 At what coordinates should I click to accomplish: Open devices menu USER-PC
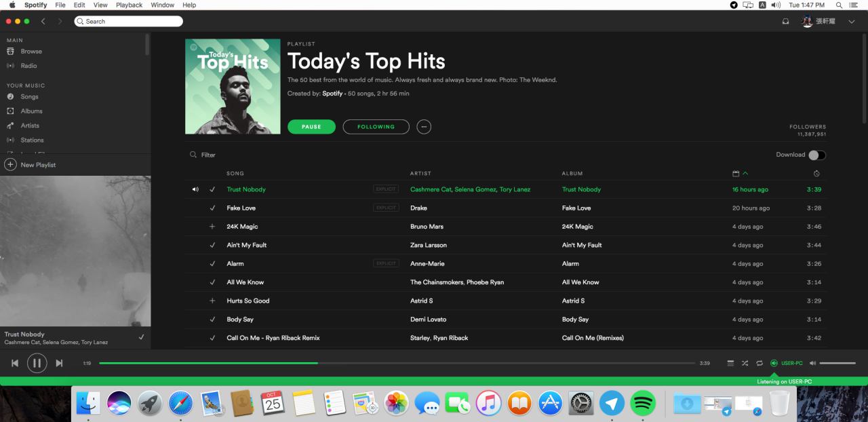click(x=787, y=363)
